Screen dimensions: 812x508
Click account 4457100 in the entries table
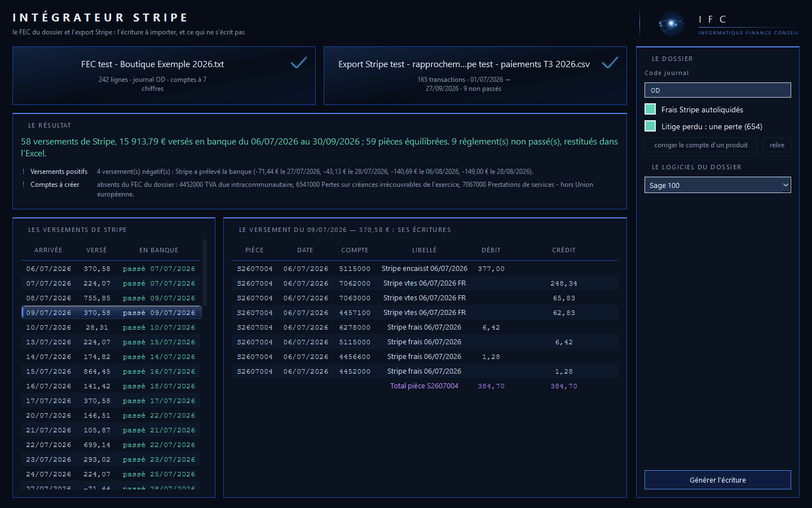355,313
